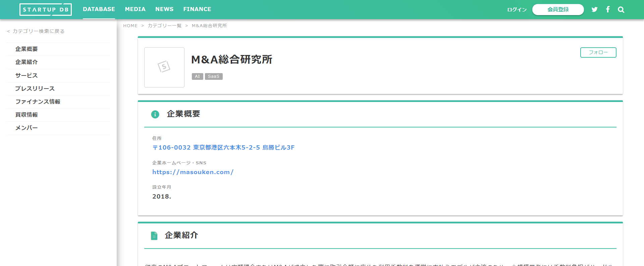Click the ログイン link
644x266 pixels.
[x=517, y=10]
